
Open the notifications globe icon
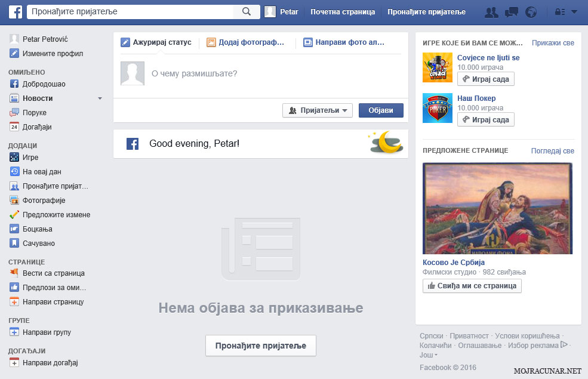[x=531, y=13]
